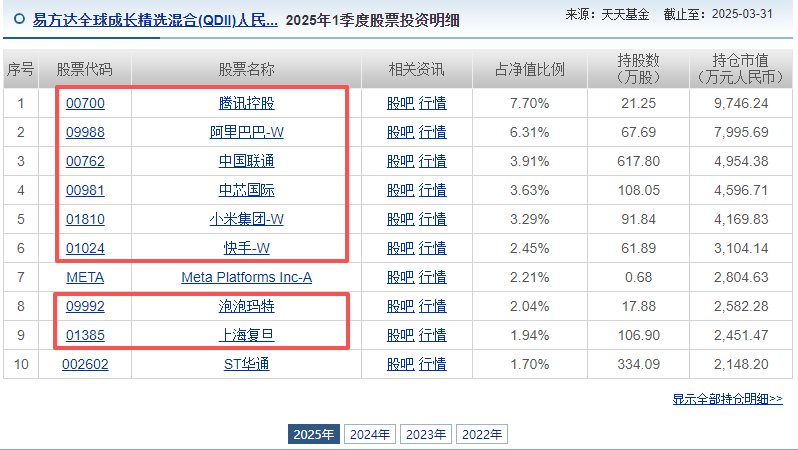Click the 617.80 shares cell
The width and height of the screenshot is (798, 450).
click(x=638, y=161)
